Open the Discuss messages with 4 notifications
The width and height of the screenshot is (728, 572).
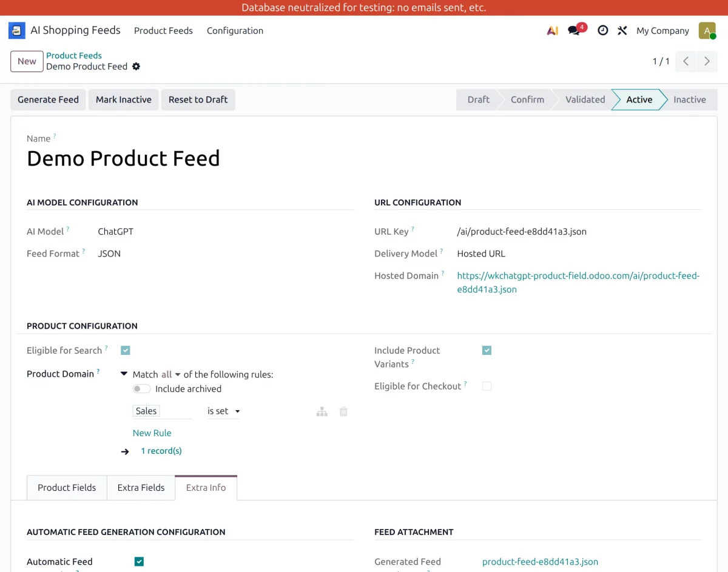coord(573,30)
